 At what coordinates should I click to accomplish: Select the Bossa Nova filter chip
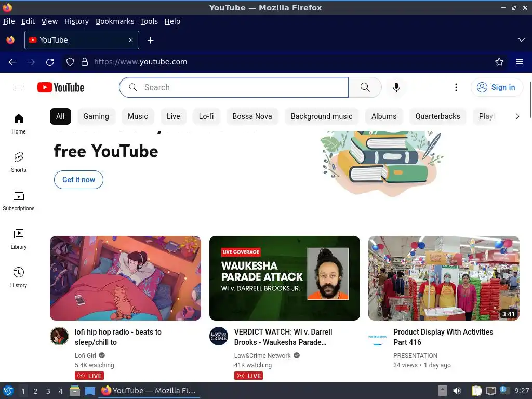point(252,116)
